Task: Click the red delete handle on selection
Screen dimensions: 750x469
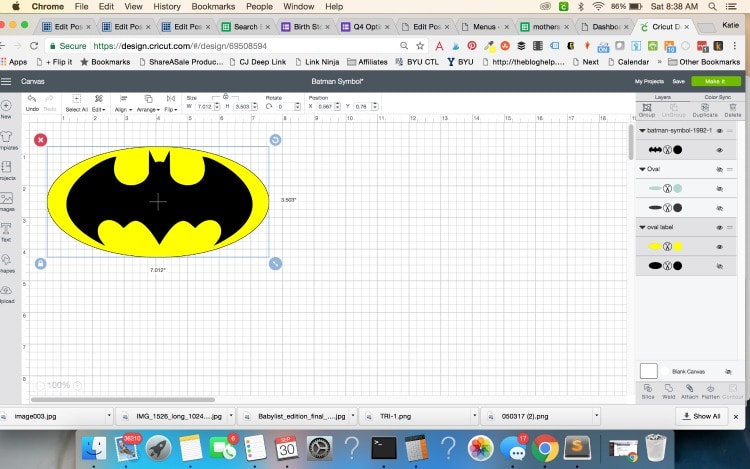Action: (40, 139)
